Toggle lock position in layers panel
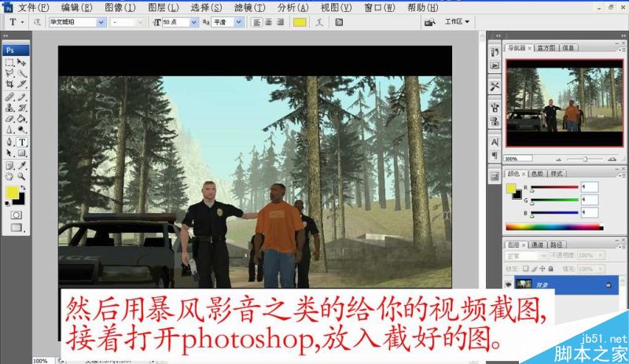 tap(543, 269)
